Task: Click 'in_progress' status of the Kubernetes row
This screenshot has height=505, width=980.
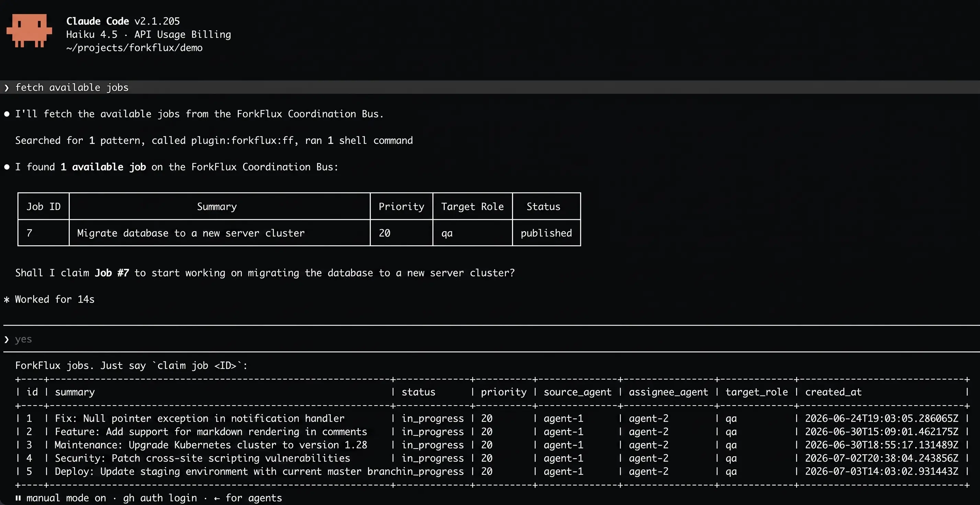Action: pos(433,445)
